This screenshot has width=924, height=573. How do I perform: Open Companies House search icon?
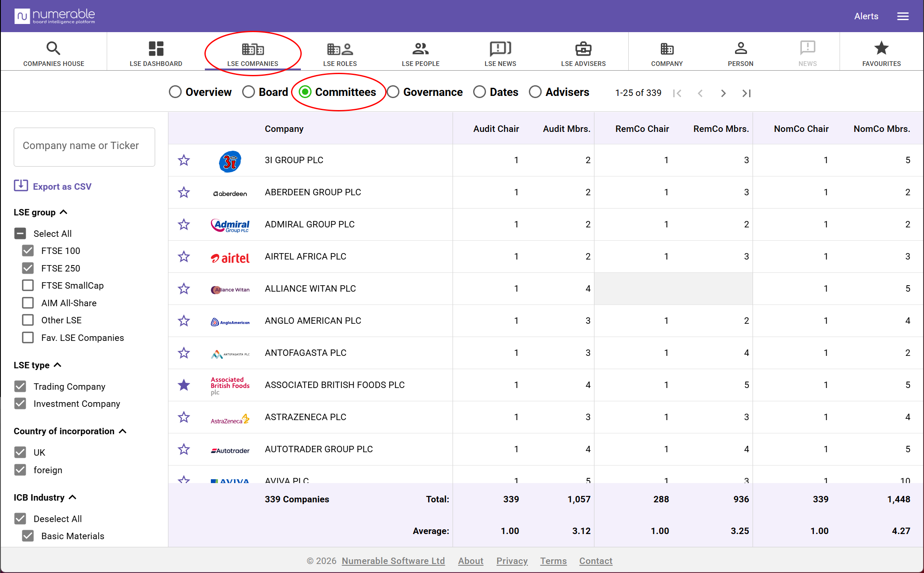[54, 48]
